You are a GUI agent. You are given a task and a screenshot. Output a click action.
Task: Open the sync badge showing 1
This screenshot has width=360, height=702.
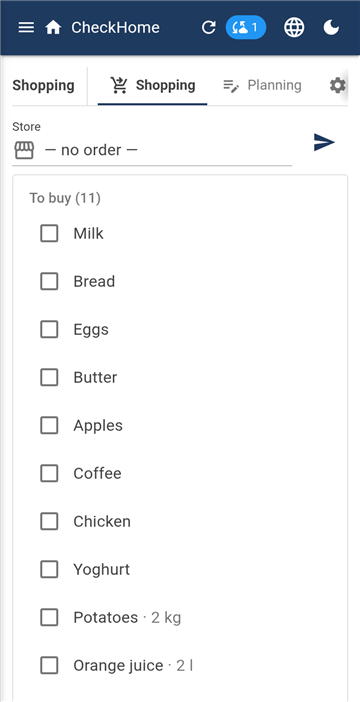click(246, 27)
